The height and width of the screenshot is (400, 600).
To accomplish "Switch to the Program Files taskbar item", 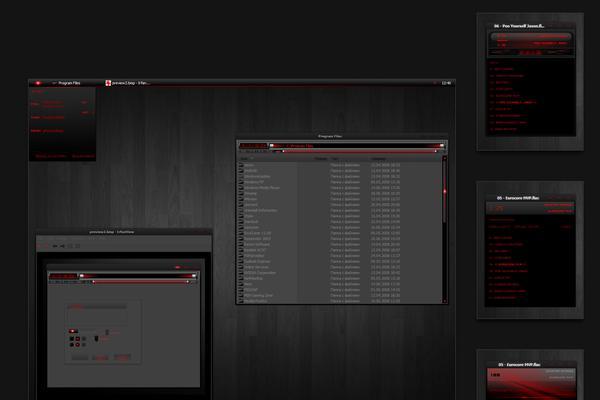I will click(70, 82).
